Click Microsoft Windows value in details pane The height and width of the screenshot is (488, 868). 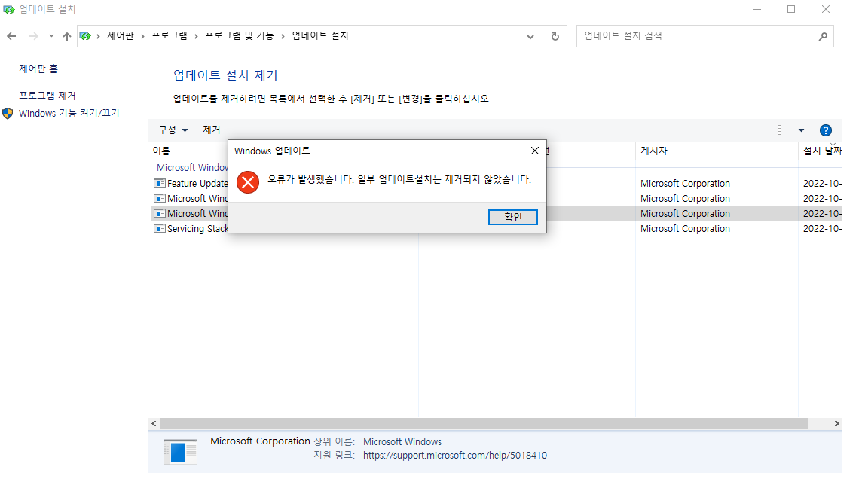pyautogui.click(x=402, y=441)
